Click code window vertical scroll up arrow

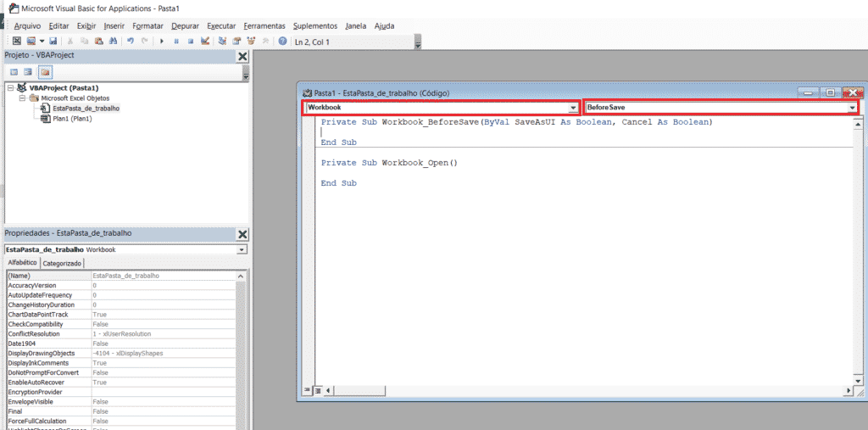(x=858, y=125)
